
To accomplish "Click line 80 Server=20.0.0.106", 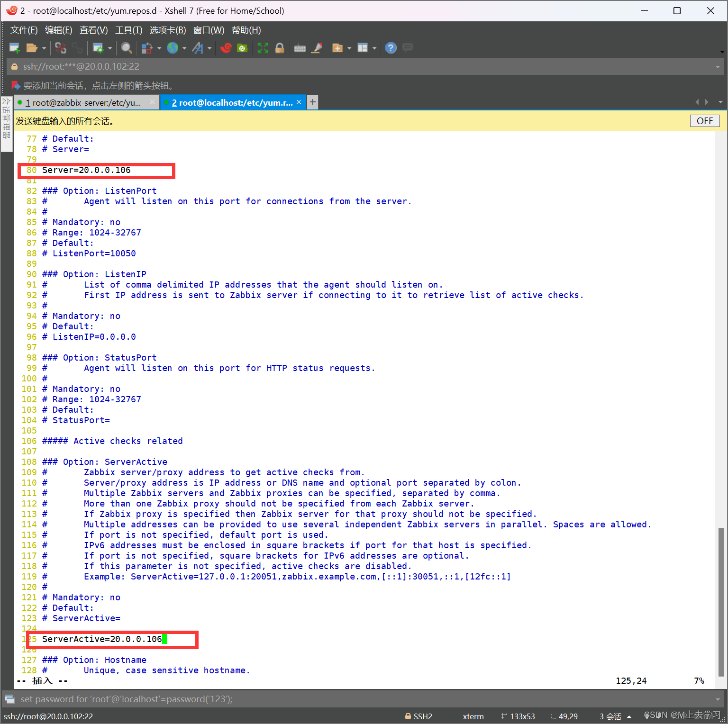I will [x=86, y=170].
